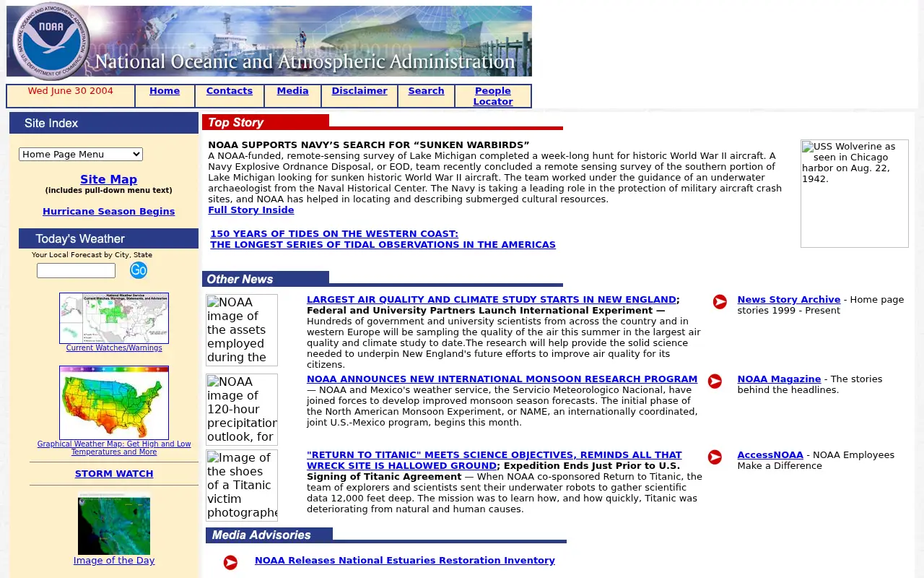Open NOAA Magazine link
924x578 pixels.
pos(779,379)
